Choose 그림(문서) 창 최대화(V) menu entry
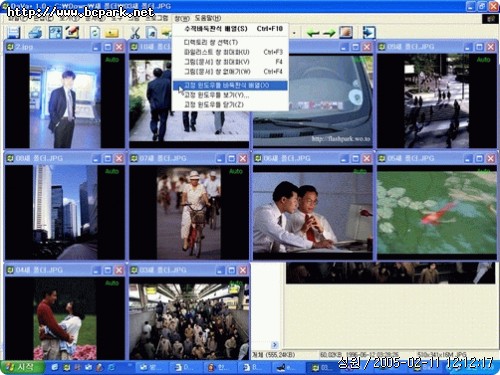Image resolution: width=500 pixels, height=375 pixels. pyautogui.click(x=230, y=62)
